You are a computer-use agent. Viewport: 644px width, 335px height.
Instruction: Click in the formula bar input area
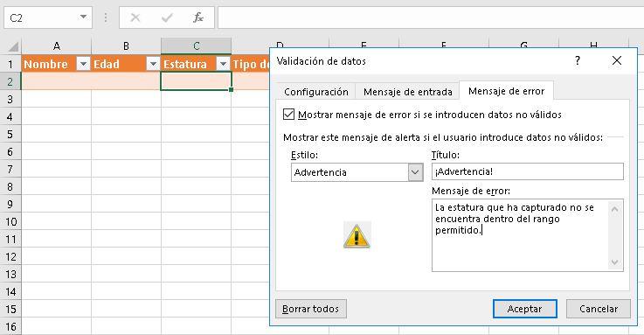[431, 17]
